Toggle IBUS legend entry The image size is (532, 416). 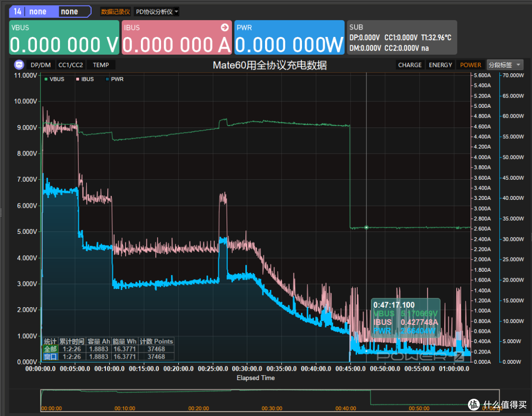(85, 79)
